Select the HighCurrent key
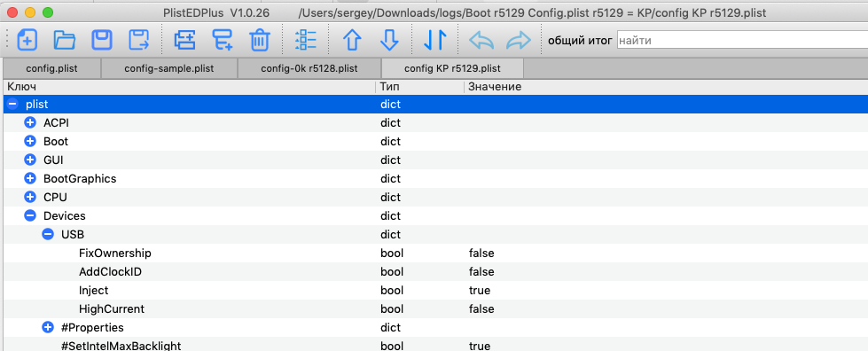Screen dimensions: 868x351 112,309
